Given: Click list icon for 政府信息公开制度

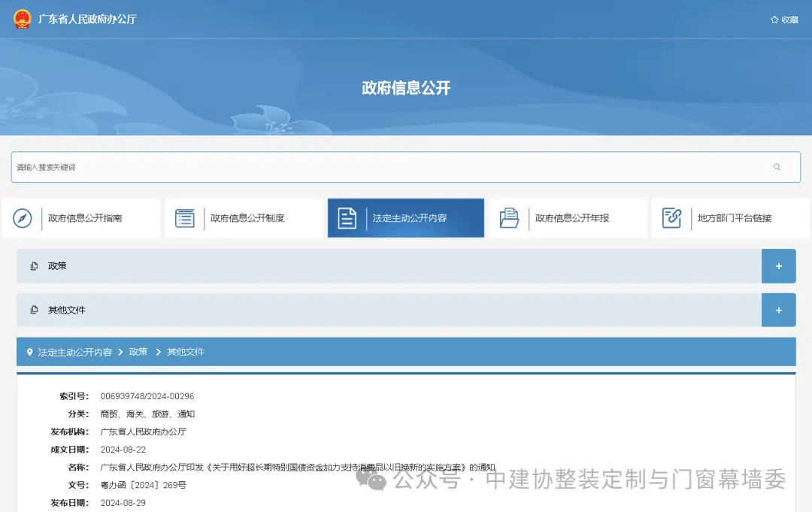Looking at the screenshot, I should click(185, 218).
